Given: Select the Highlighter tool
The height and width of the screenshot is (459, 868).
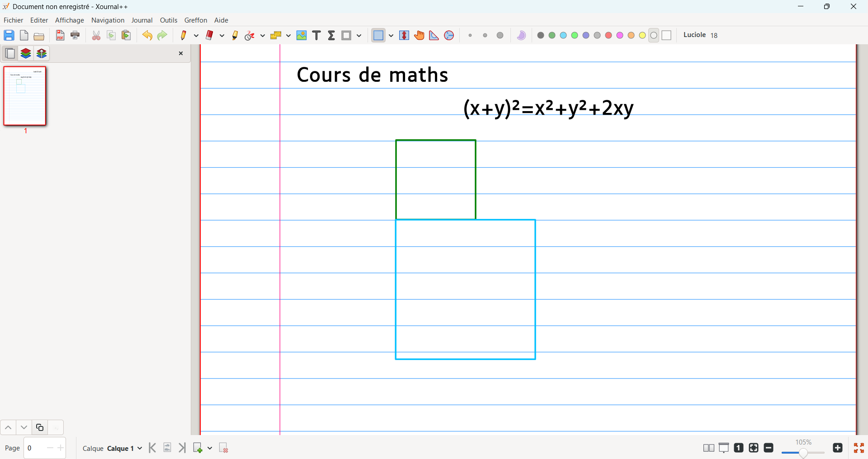Looking at the screenshot, I should click(x=235, y=35).
